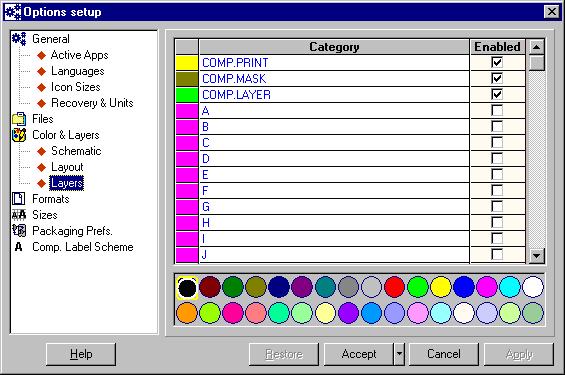Click the Color & Layers palette icon
This screenshot has width=565, height=375.
[19, 135]
